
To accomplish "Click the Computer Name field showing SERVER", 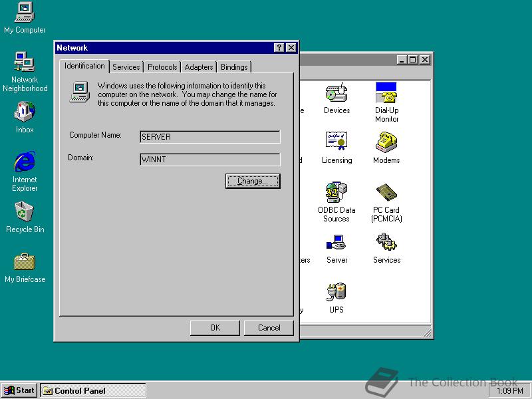I will tap(210, 137).
